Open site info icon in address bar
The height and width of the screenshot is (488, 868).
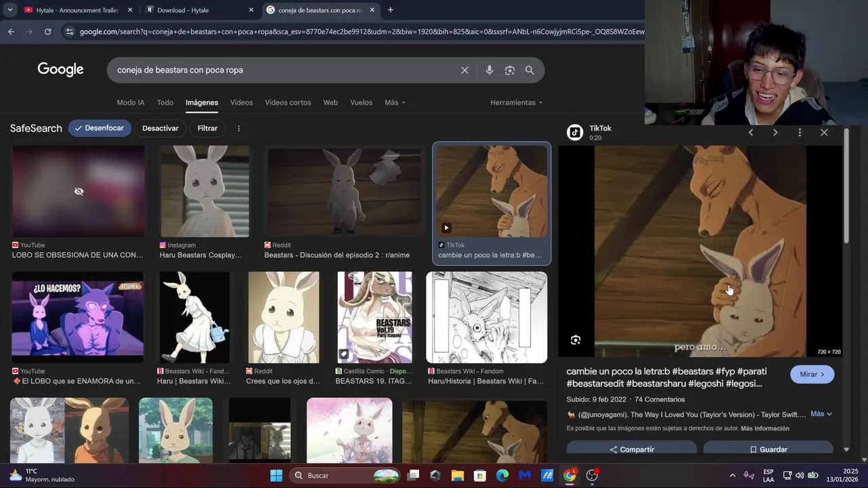(x=69, y=31)
